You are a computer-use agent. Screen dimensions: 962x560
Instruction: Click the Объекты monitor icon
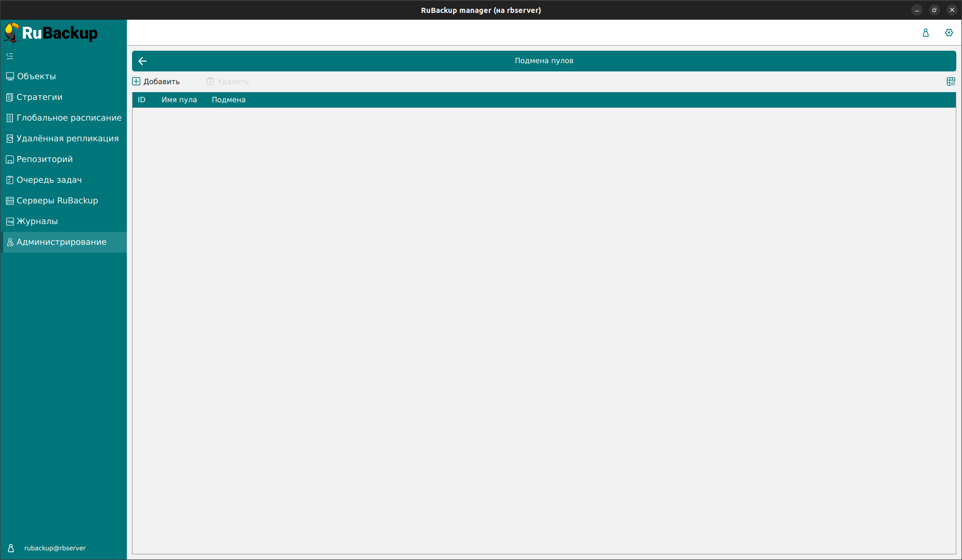point(10,76)
